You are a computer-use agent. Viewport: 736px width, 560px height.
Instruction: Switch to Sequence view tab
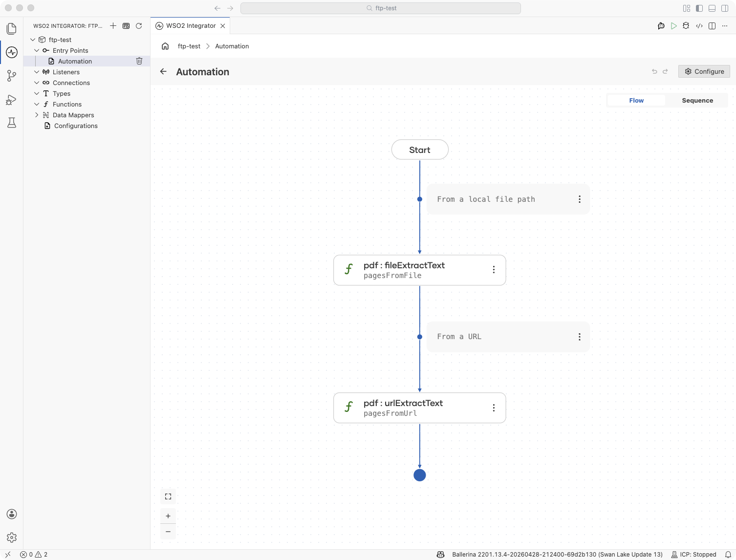(x=697, y=100)
